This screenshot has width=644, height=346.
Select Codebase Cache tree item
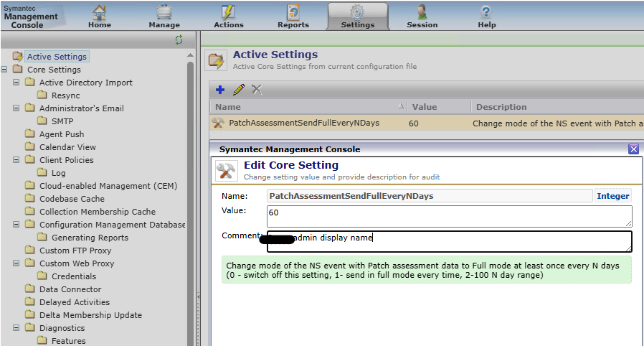[72, 199]
